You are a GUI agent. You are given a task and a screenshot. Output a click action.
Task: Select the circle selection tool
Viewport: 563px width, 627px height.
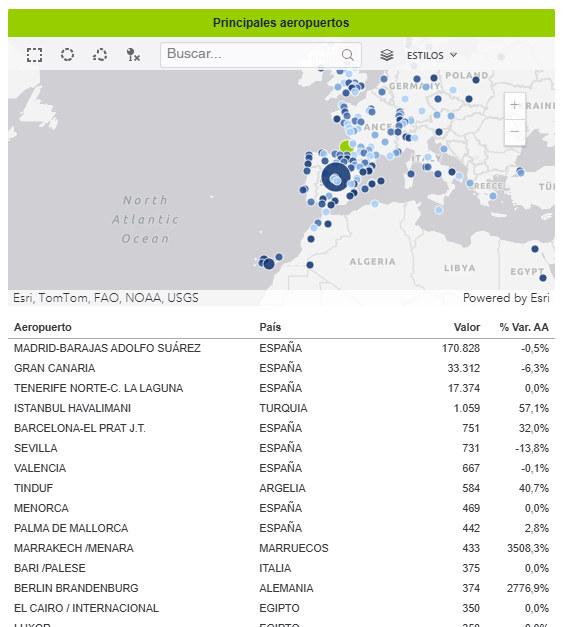point(67,55)
